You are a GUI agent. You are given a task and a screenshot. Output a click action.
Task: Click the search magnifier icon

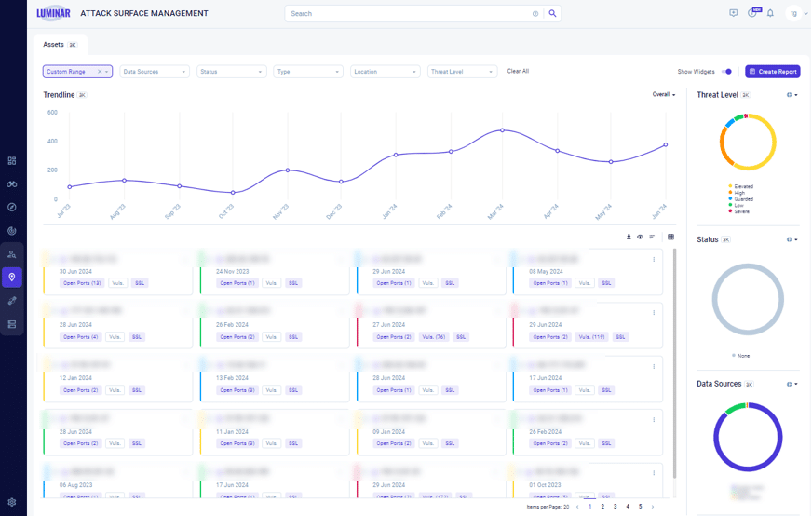coord(552,14)
